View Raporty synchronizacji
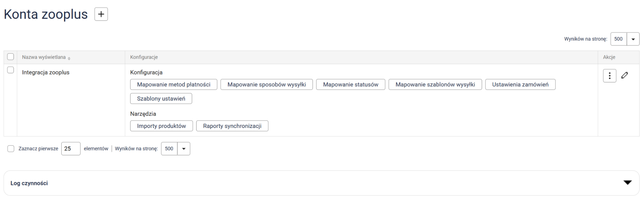 tap(232, 126)
